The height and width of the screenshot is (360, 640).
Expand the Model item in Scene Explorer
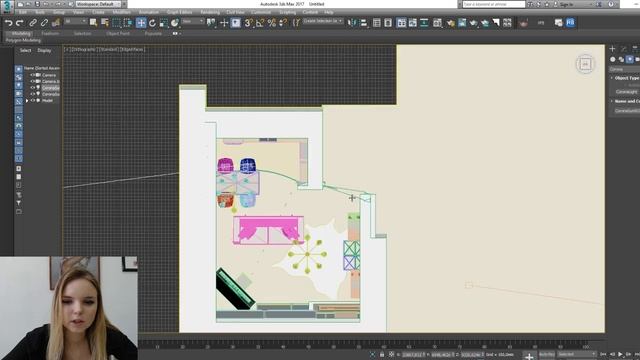(27, 100)
